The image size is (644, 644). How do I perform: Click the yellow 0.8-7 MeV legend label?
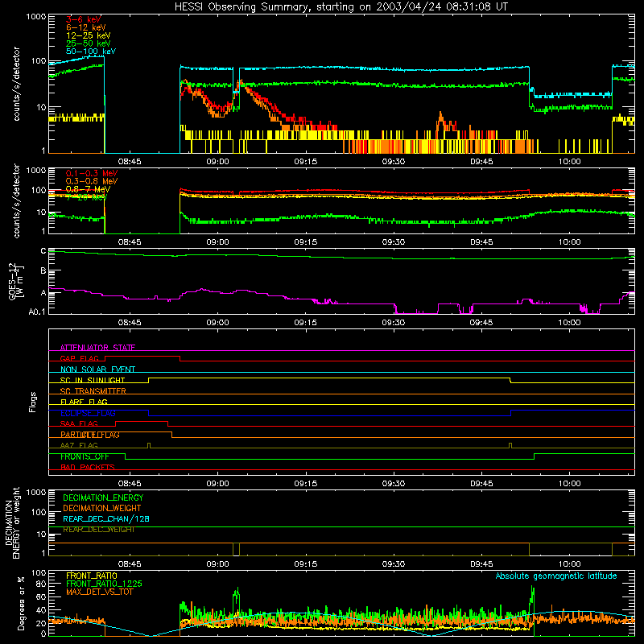pos(88,189)
